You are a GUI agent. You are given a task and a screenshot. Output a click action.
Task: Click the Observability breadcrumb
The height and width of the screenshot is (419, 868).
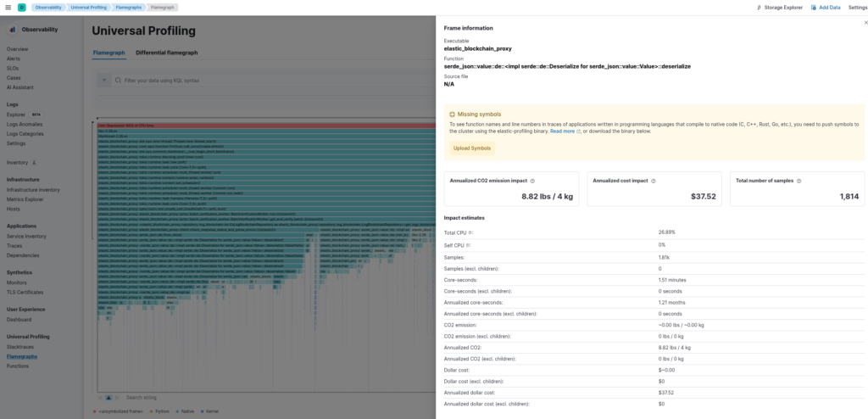(x=48, y=8)
